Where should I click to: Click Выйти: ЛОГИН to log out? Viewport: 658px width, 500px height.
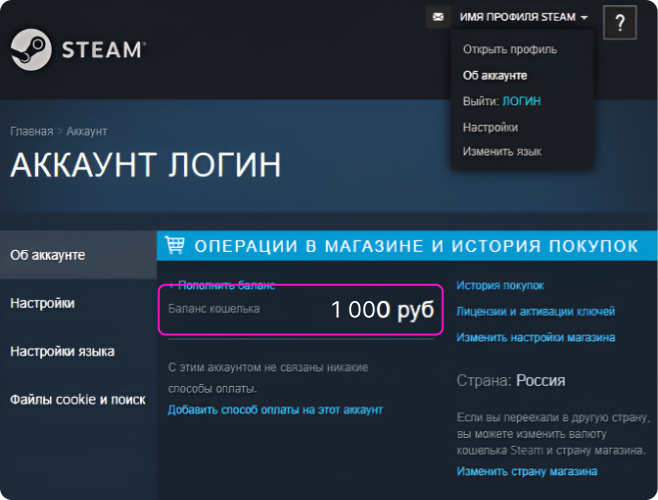coord(502,101)
